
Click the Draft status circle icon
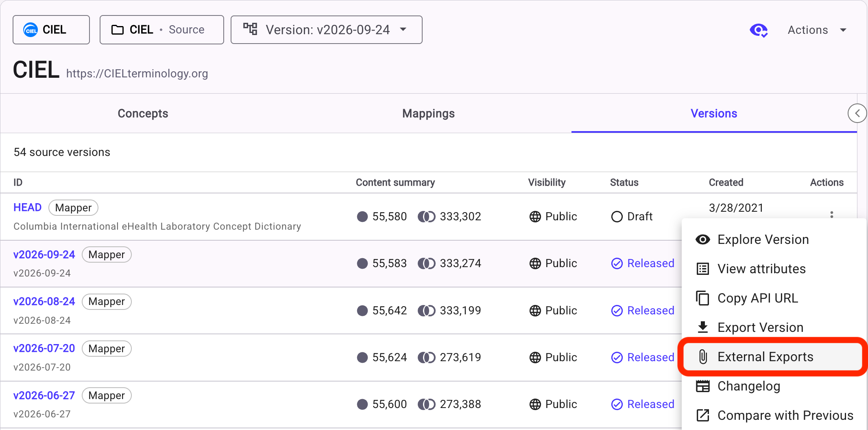click(617, 217)
